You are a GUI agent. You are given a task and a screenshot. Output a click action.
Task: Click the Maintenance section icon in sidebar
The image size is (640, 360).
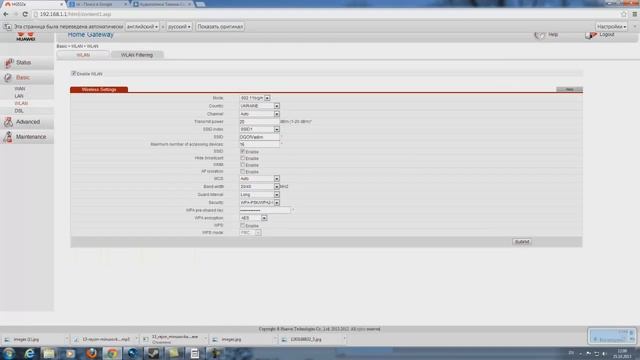pos(8,137)
